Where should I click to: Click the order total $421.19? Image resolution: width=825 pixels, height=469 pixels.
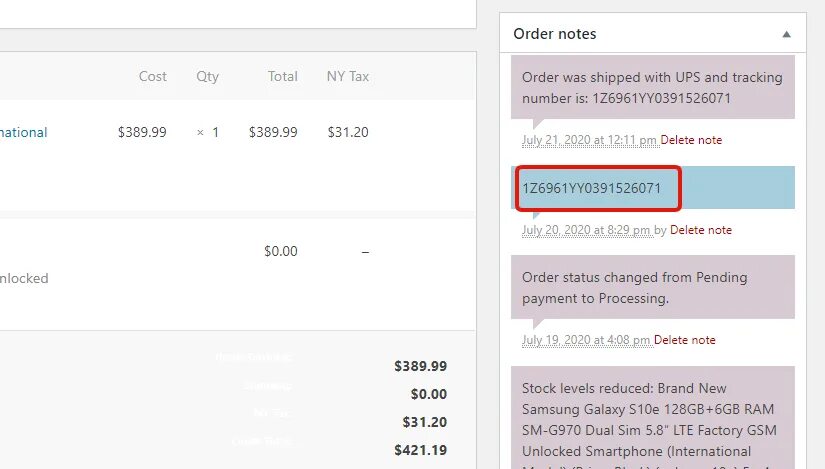coord(420,450)
